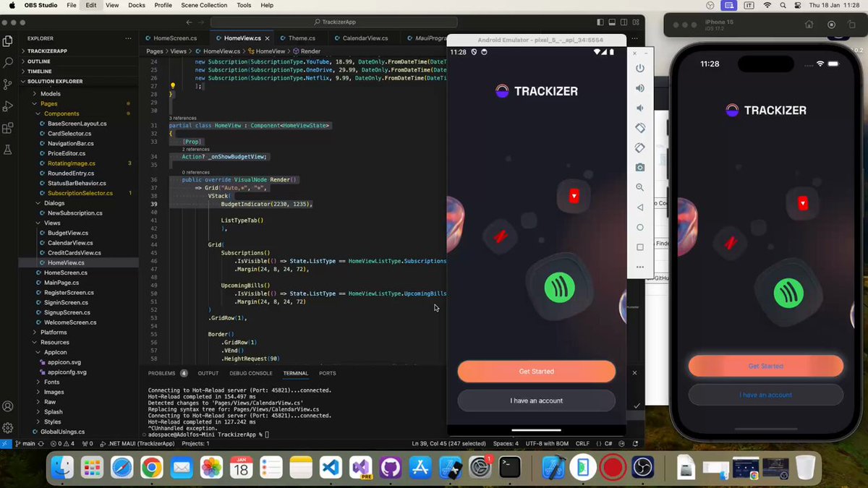Viewport: 868px width, 488px height.
Task: Open the Docks menu
Action: 137,5
